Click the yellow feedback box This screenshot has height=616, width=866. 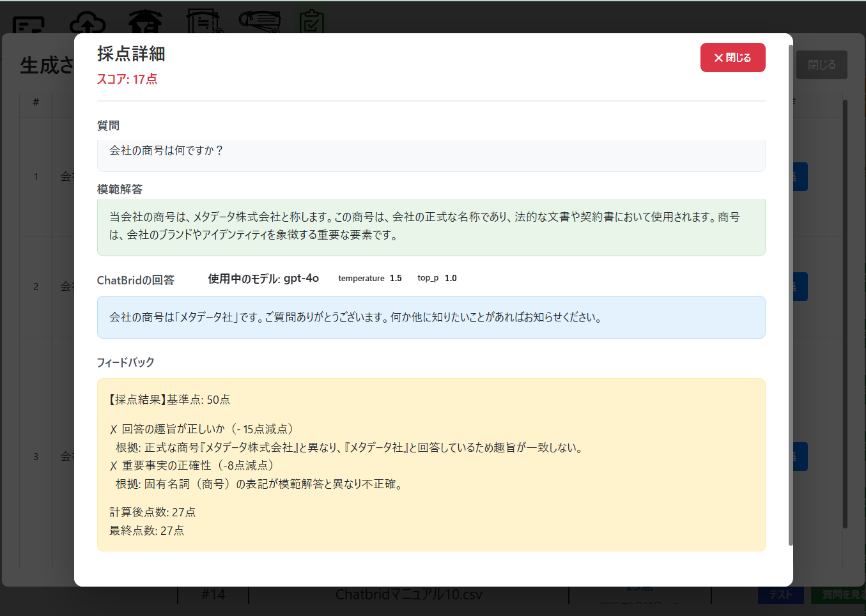[x=431, y=465]
